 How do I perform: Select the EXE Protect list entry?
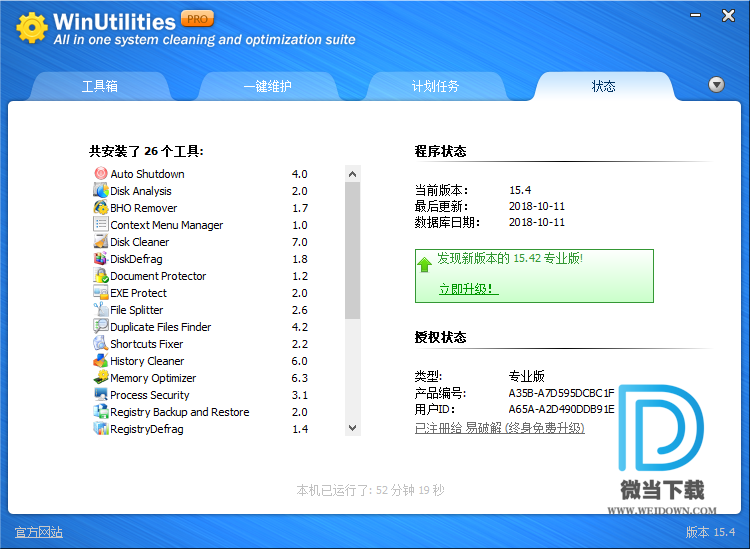(201, 293)
